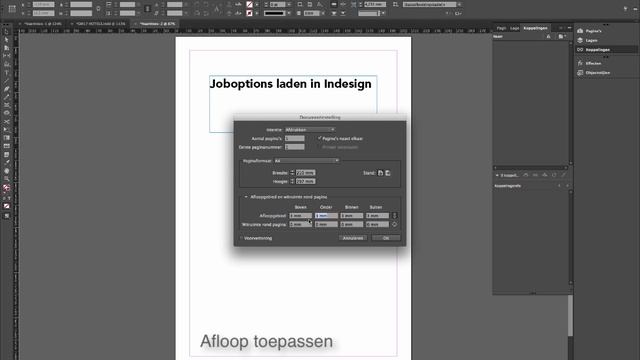Click the Breedte value field
The width and height of the screenshot is (640, 360).
(x=306, y=173)
